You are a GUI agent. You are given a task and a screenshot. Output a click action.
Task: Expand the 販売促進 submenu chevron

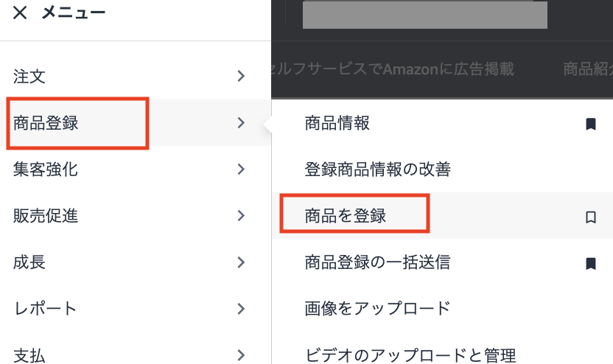tap(241, 216)
